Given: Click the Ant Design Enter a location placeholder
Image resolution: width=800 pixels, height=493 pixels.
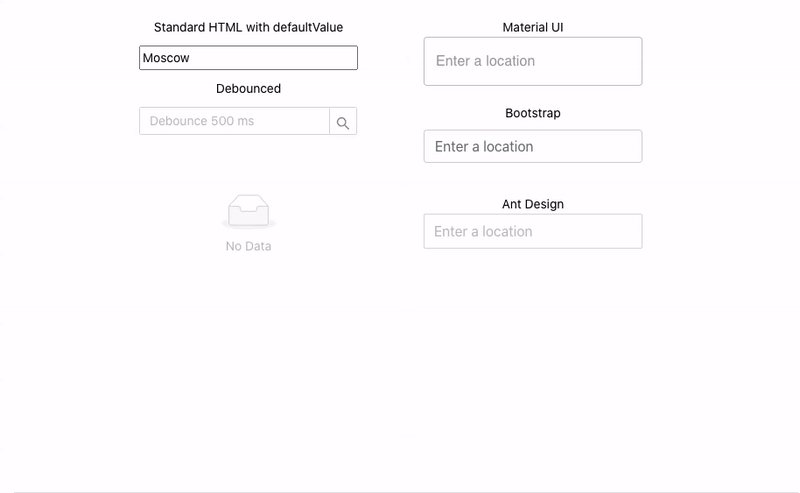Looking at the screenshot, I should tap(483, 231).
